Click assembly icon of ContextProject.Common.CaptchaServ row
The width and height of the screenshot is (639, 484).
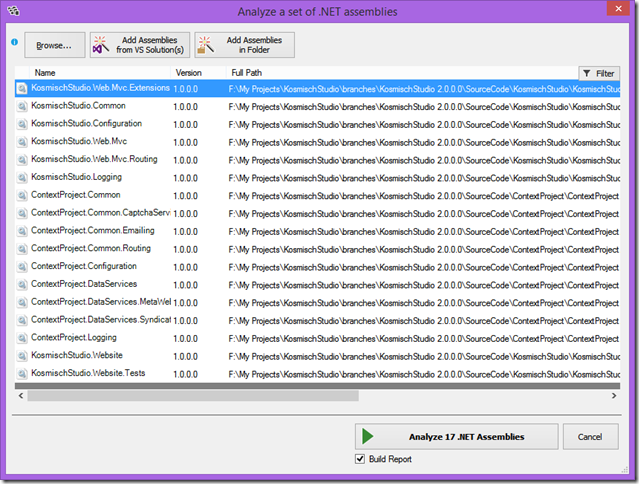tap(22, 213)
